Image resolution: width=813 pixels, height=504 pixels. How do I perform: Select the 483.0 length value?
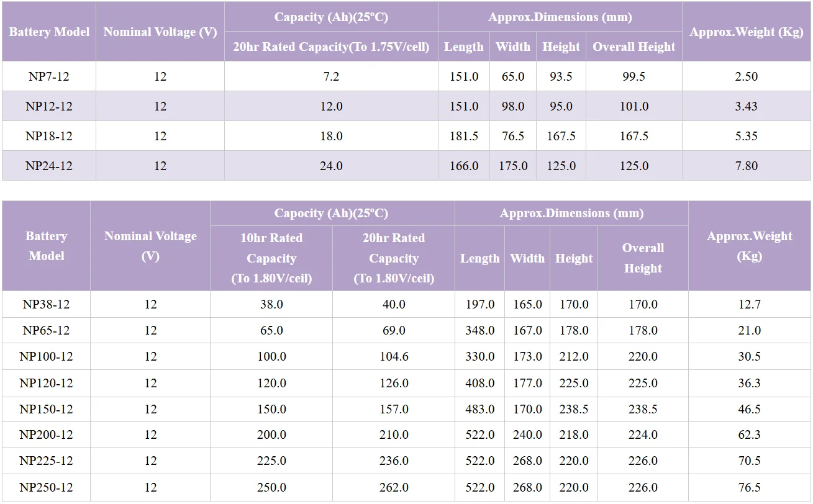click(479, 409)
